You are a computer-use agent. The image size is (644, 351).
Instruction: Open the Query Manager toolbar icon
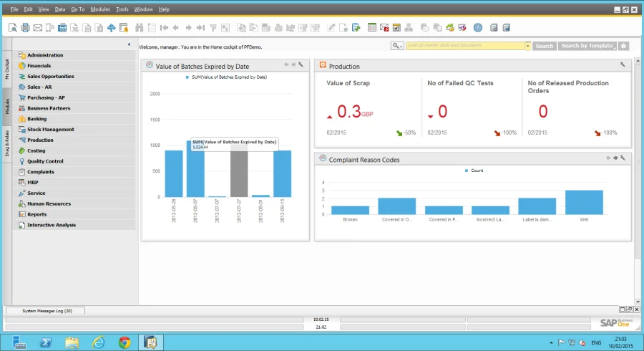coord(356,27)
